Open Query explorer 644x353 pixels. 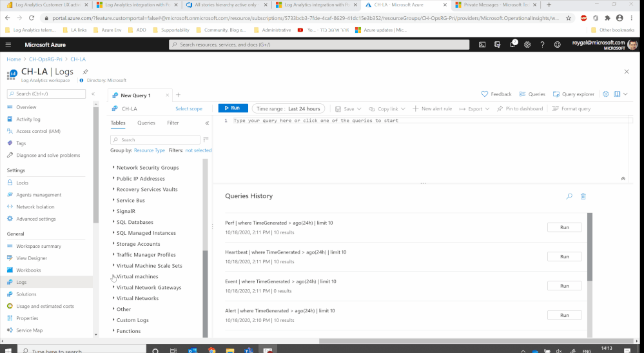click(x=573, y=94)
